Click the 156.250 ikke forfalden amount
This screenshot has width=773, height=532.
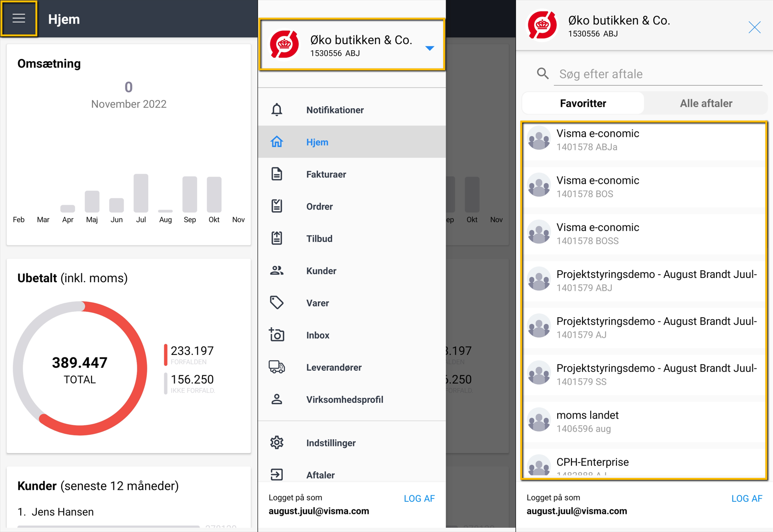192,379
